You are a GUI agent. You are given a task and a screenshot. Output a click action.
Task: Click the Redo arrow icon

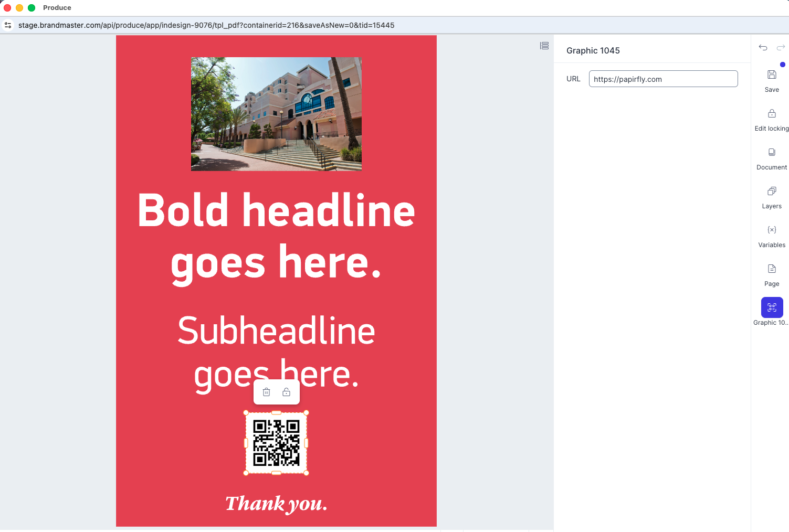click(781, 47)
